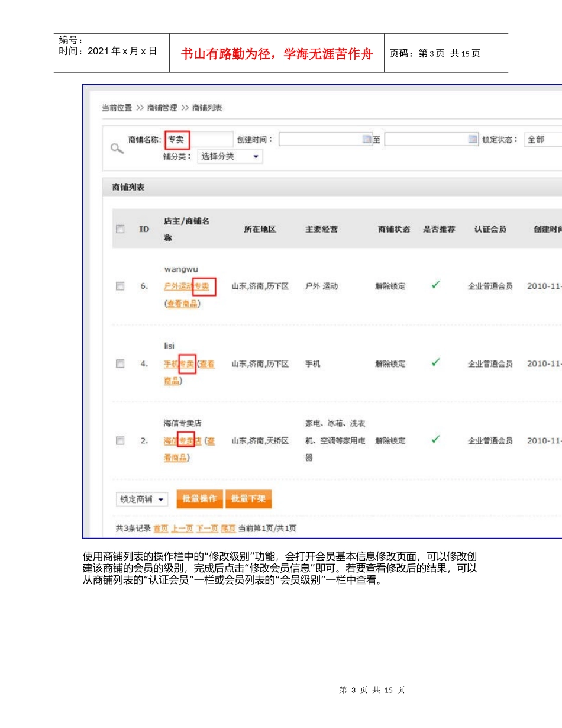
Task: Click in the 商铺名称 search field
Action: click(199, 140)
